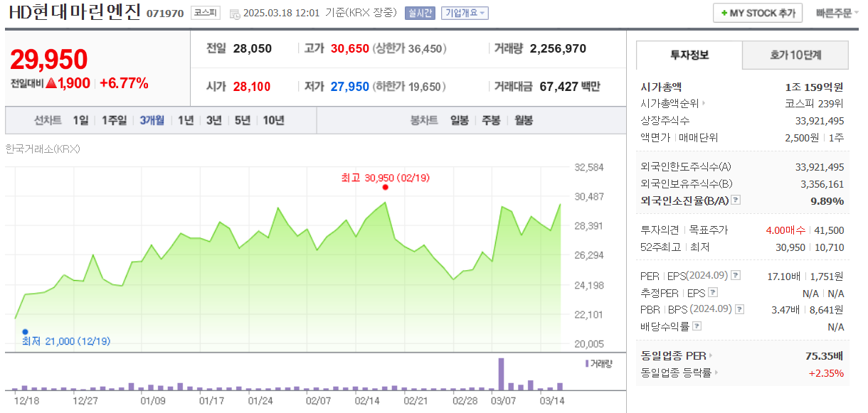Viewport: 868px width, 413px height.
Task: Click the HD현대마린엔진 stock title
Action: coord(75,13)
